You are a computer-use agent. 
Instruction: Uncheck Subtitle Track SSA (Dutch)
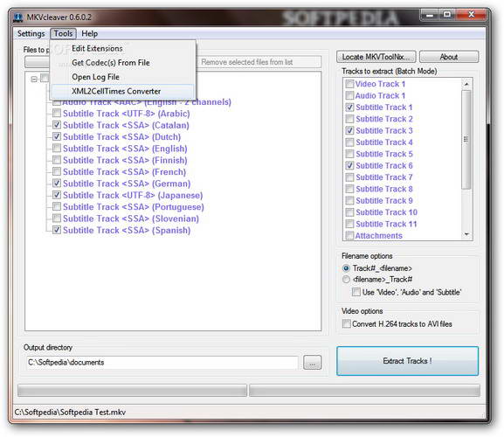(57, 136)
